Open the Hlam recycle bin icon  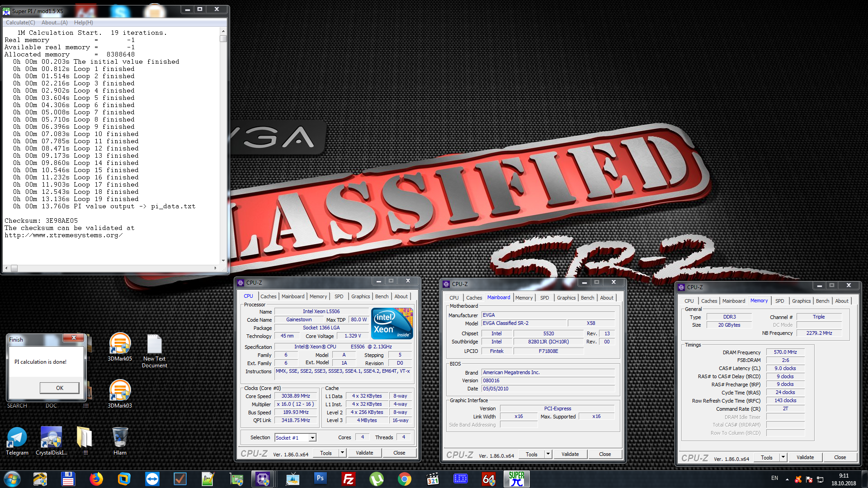tap(120, 441)
